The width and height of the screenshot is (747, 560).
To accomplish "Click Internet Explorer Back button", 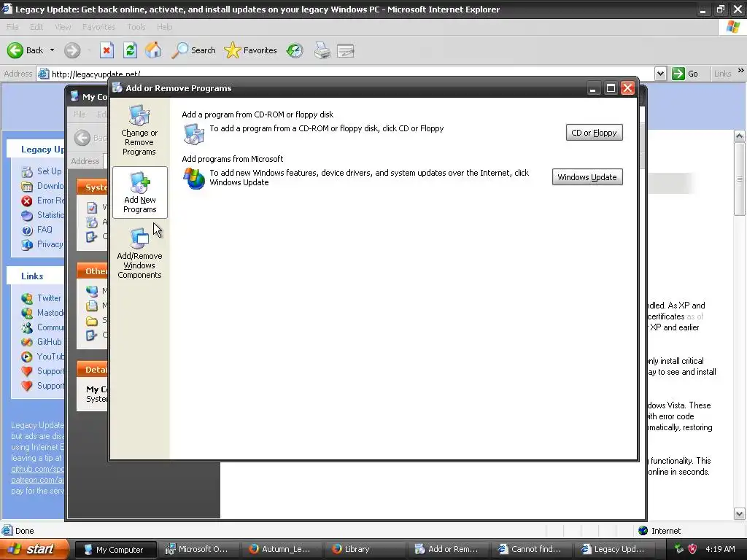I will [26, 50].
